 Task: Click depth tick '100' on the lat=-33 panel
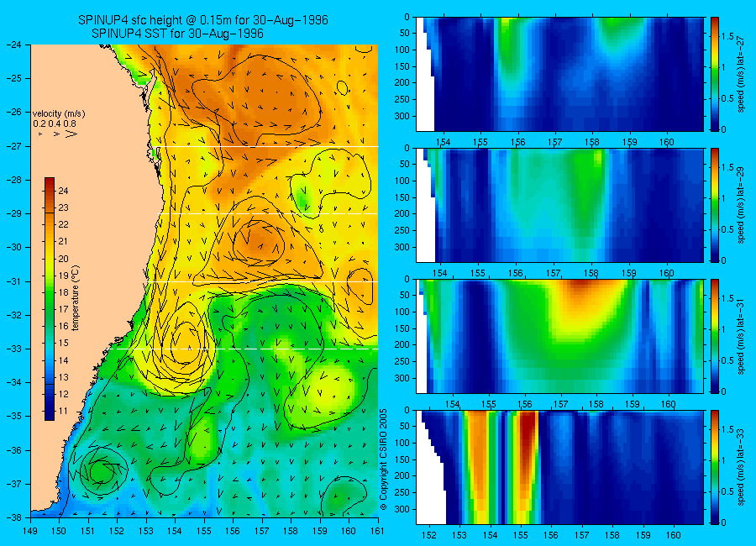[402, 444]
